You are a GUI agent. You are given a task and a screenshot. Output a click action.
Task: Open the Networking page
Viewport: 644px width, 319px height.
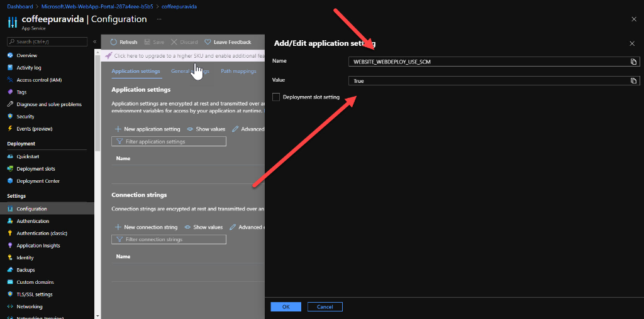pyautogui.click(x=29, y=306)
